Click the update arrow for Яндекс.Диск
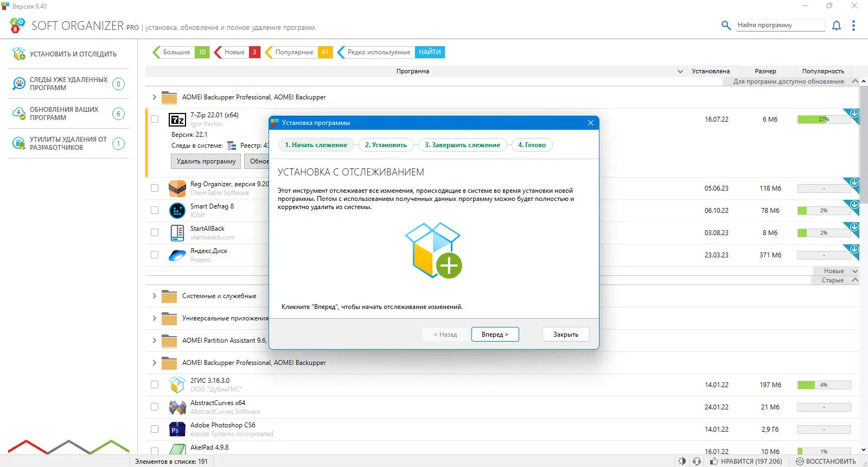Screen dimensions: 868x467 pyautogui.click(x=854, y=250)
